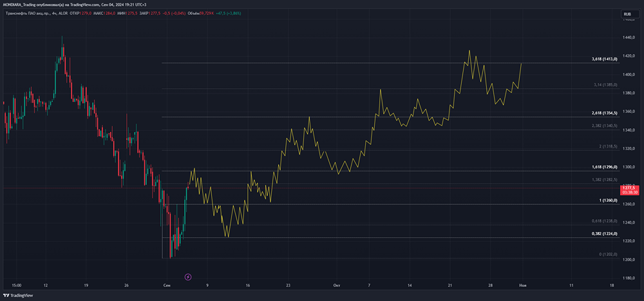
Task: Click the Объём 59,729 K volume value
Action: [x=201, y=14]
